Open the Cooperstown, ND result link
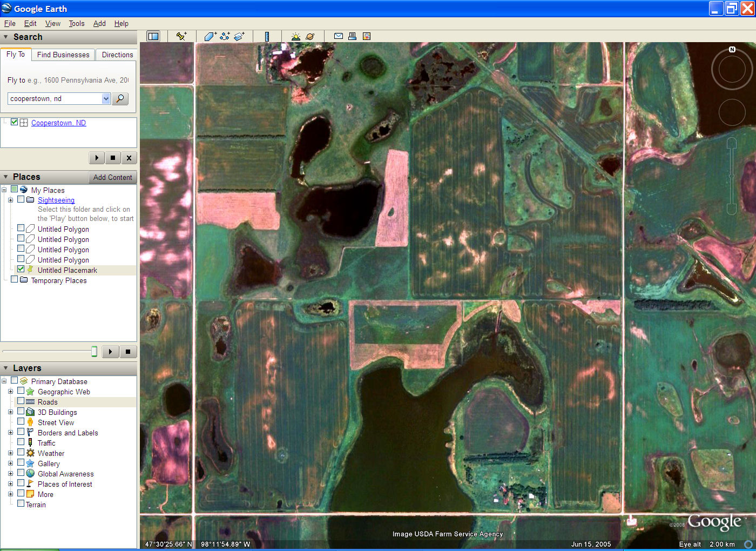756x551 pixels. point(58,123)
